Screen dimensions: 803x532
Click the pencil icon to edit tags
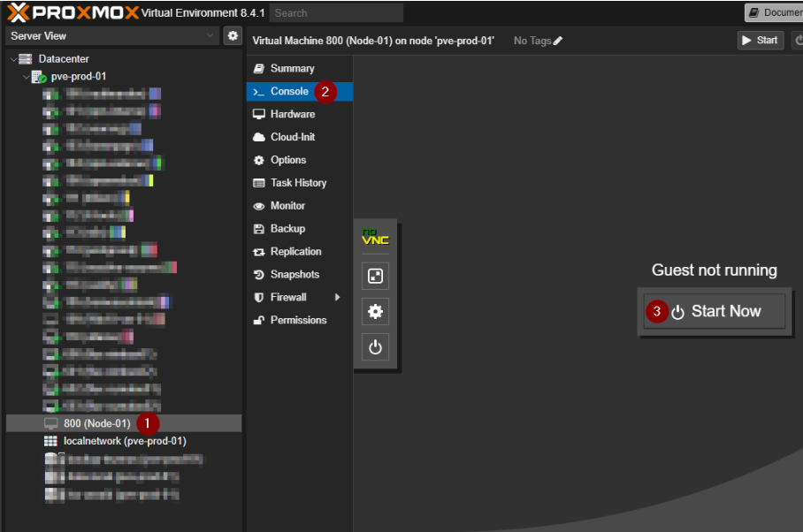point(558,41)
